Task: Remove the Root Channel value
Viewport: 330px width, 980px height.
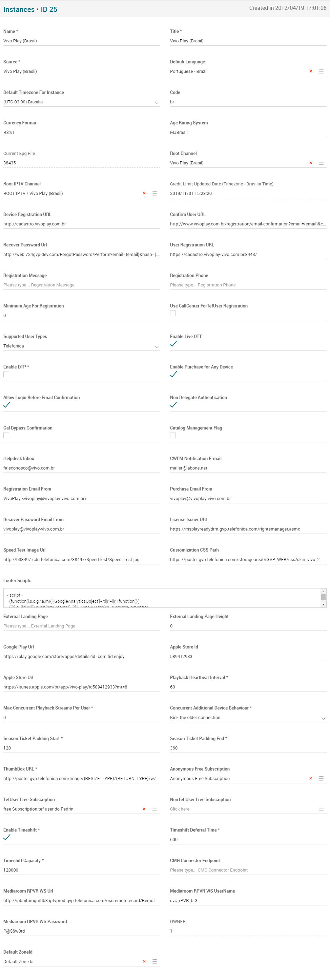Action: coord(311,163)
